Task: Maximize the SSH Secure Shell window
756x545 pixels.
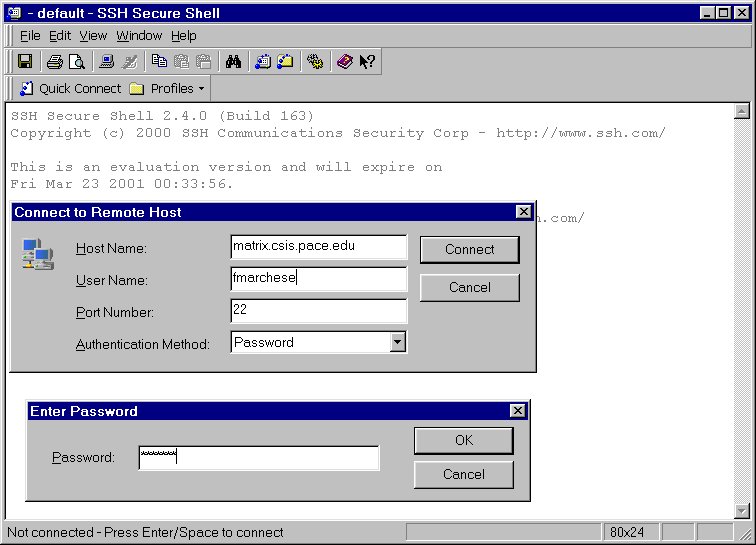Action: (724, 13)
